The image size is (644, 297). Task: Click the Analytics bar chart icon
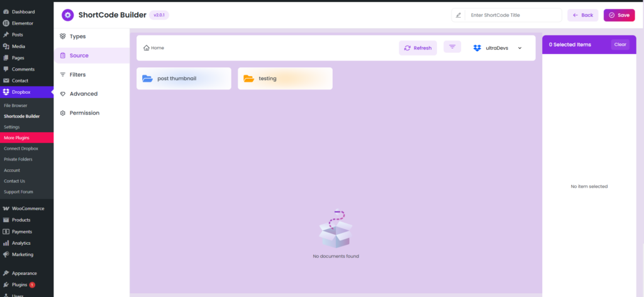(6, 243)
